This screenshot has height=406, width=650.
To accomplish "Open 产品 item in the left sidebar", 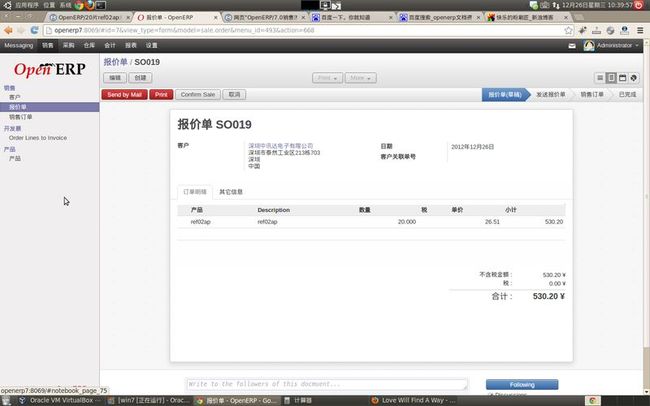I will pyautogui.click(x=15, y=158).
